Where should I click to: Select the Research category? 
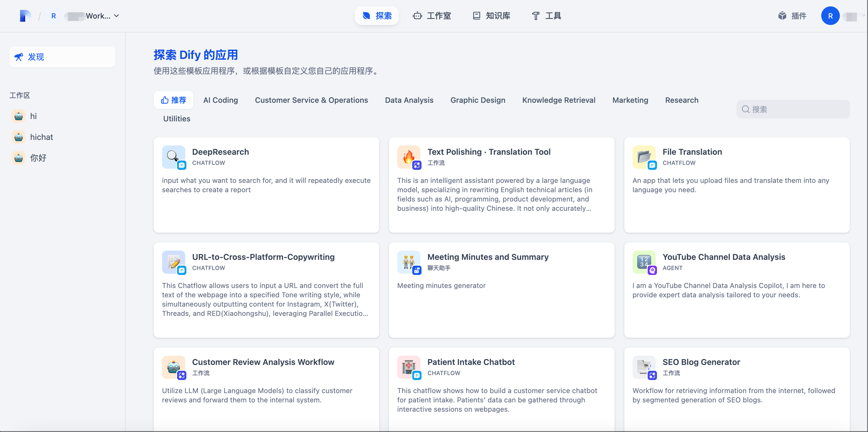pos(682,100)
